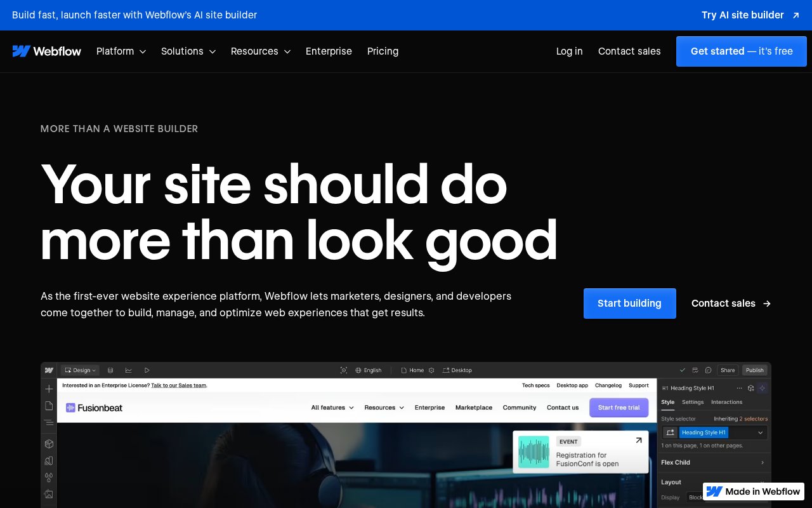
Task: Click the Webflow logo in the navbar
Action: pos(47,51)
